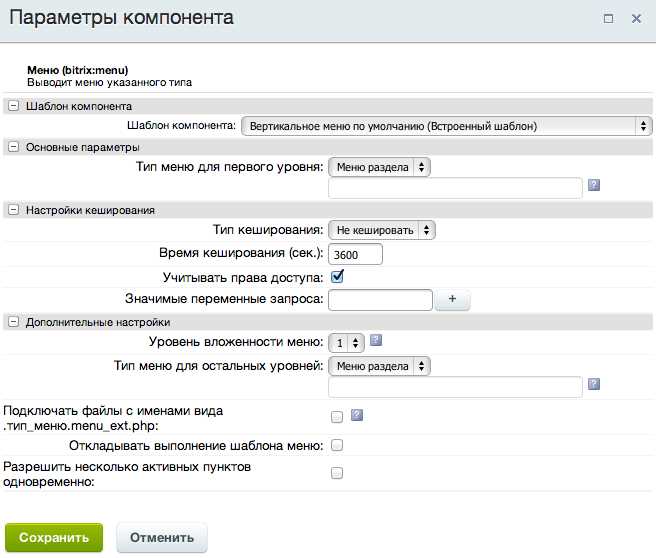Collapse the Настройки кеширования section
The height and width of the screenshot is (558, 656).
pos(13,210)
